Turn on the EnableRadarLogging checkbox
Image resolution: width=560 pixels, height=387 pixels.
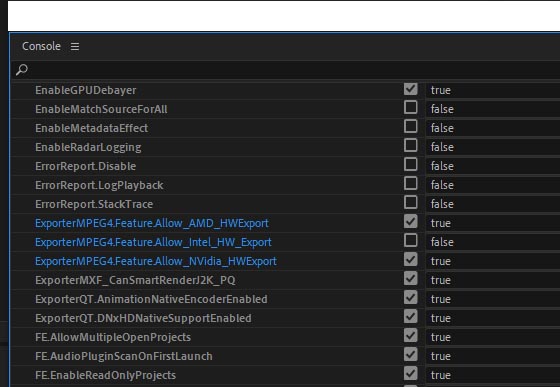point(410,145)
